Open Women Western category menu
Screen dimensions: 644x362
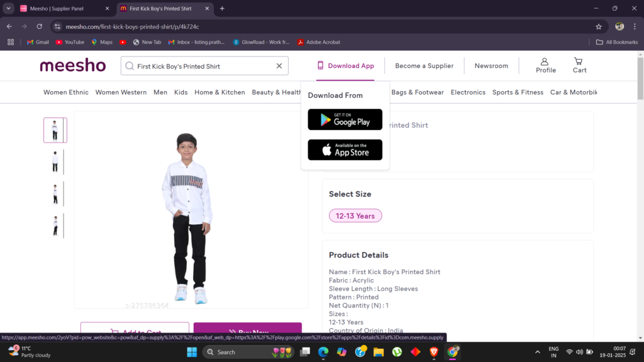click(x=121, y=92)
